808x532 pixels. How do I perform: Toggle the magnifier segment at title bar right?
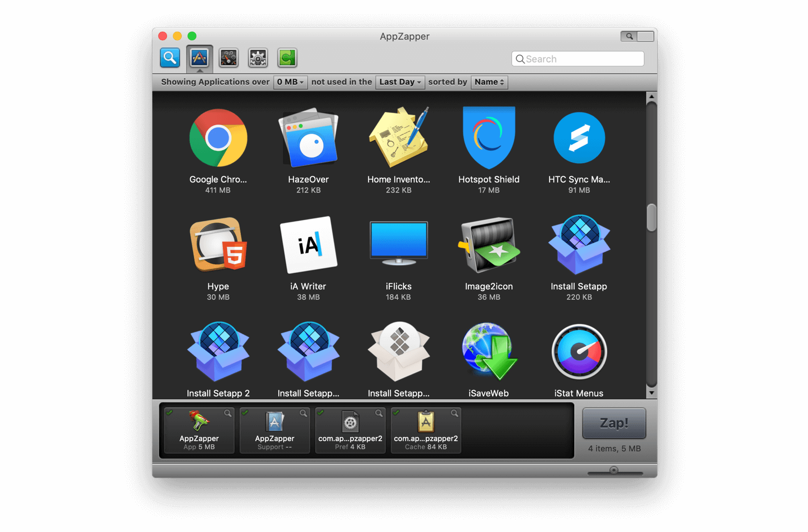coord(629,36)
